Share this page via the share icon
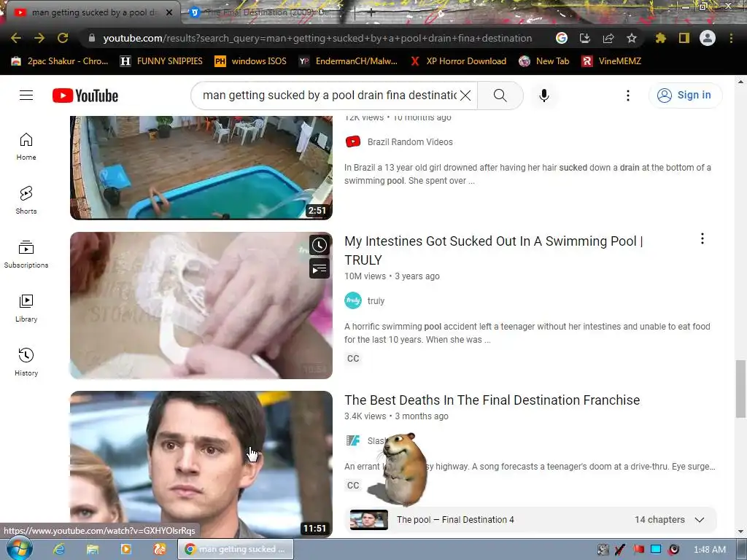Viewport: 747px width, 560px height. pyautogui.click(x=608, y=38)
